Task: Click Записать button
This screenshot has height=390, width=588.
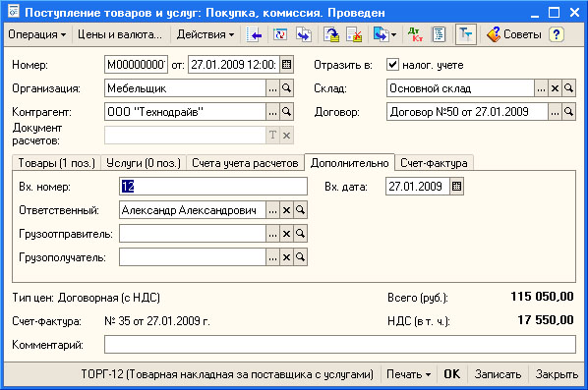Action: [498, 374]
